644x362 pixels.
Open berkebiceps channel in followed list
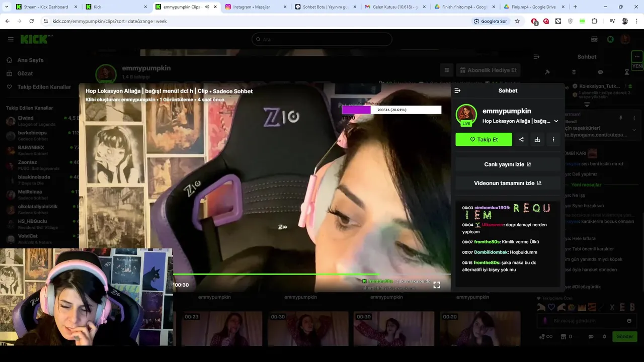click(x=41, y=136)
